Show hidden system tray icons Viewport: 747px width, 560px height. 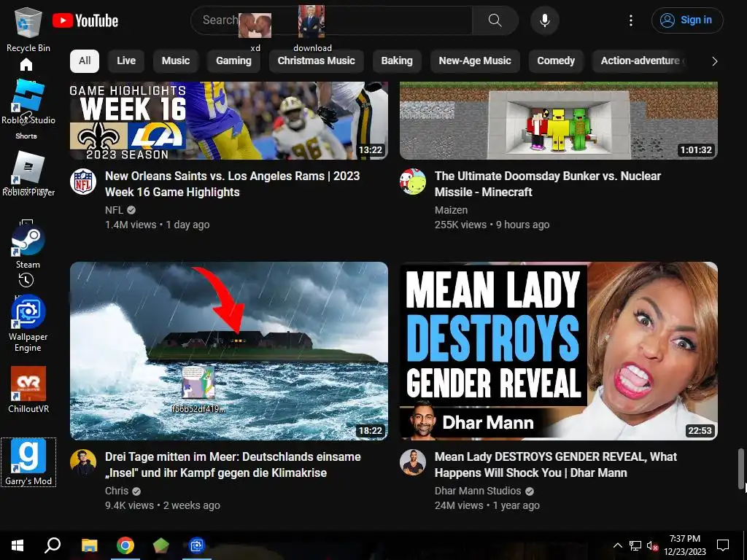click(617, 545)
